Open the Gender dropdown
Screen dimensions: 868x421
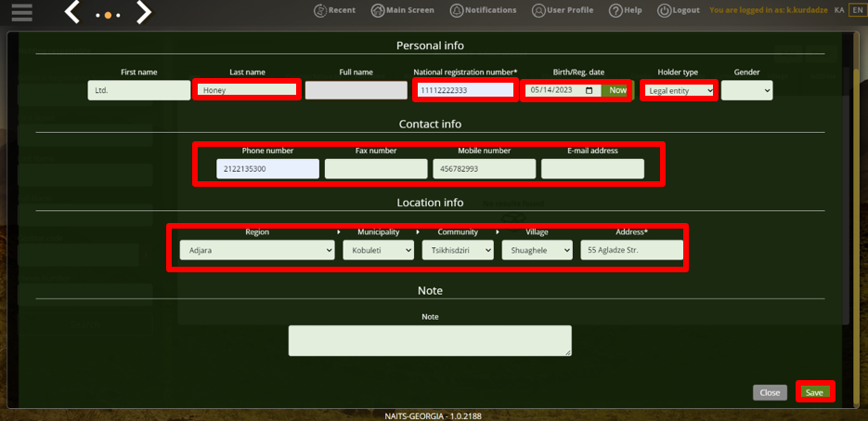pos(746,90)
